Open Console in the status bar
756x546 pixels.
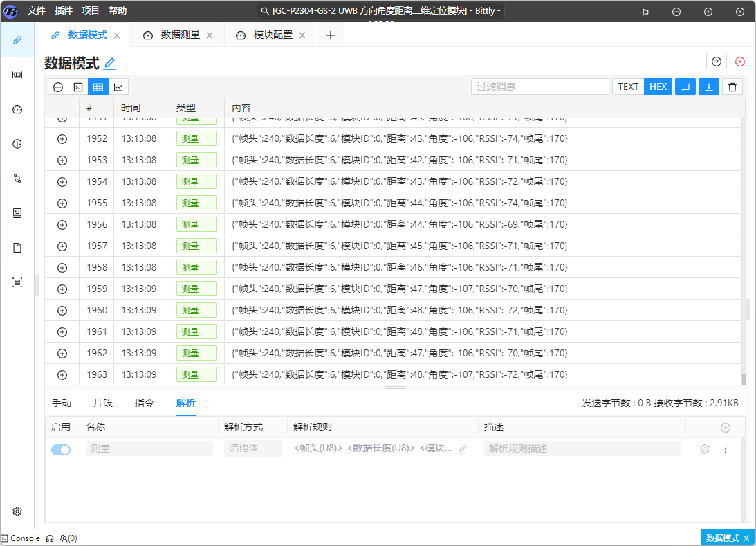pyautogui.click(x=21, y=538)
